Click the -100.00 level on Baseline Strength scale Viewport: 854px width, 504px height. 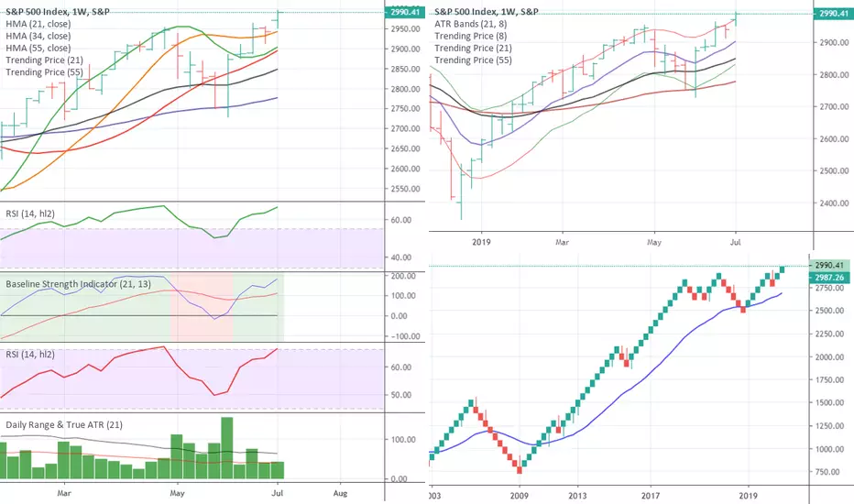405,336
